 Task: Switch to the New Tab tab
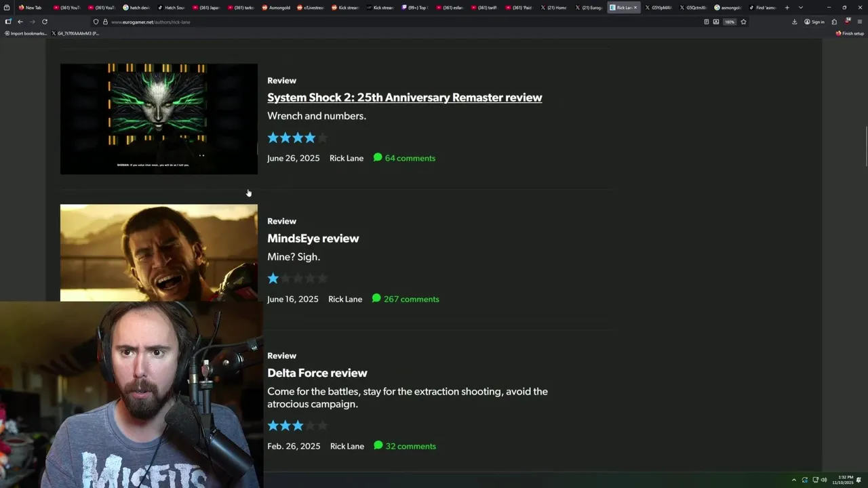[31, 7]
